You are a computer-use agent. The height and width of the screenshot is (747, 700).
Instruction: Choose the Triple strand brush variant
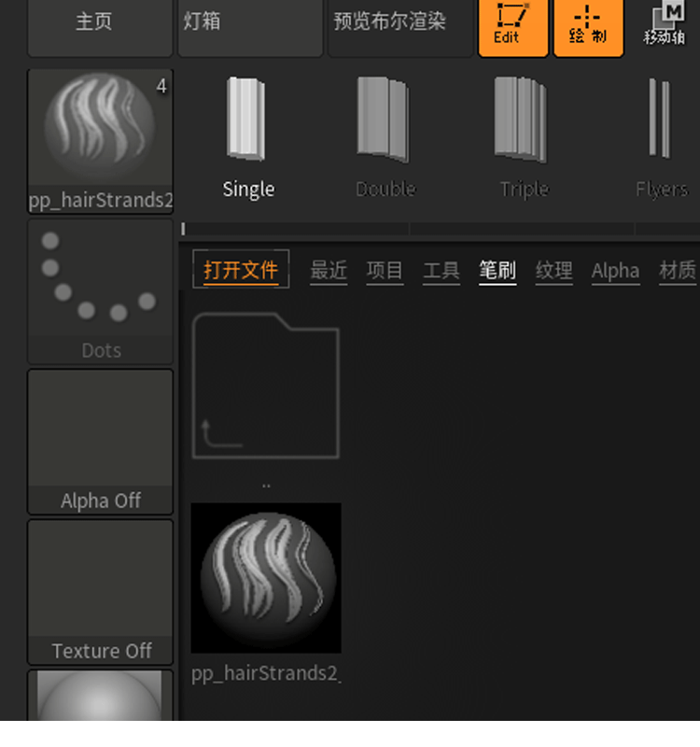523,138
